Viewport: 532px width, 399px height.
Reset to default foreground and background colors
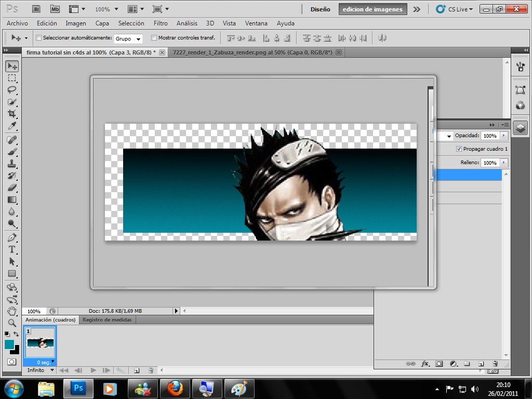pyautogui.click(x=7, y=334)
